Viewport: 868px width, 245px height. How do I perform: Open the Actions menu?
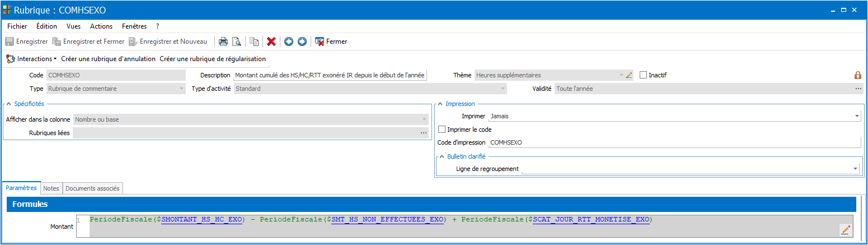(101, 26)
